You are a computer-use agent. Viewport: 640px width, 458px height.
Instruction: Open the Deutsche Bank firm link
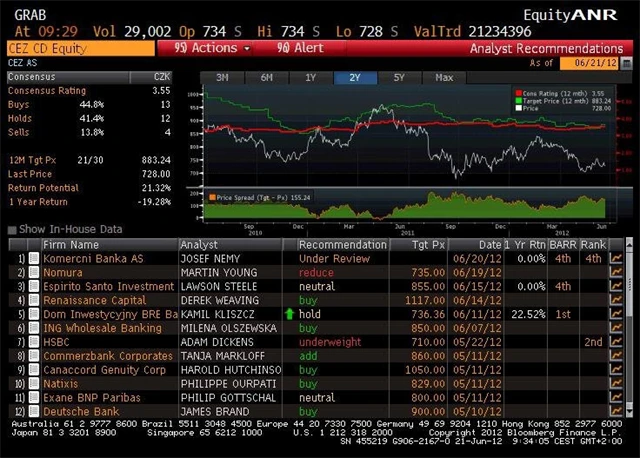point(81,411)
